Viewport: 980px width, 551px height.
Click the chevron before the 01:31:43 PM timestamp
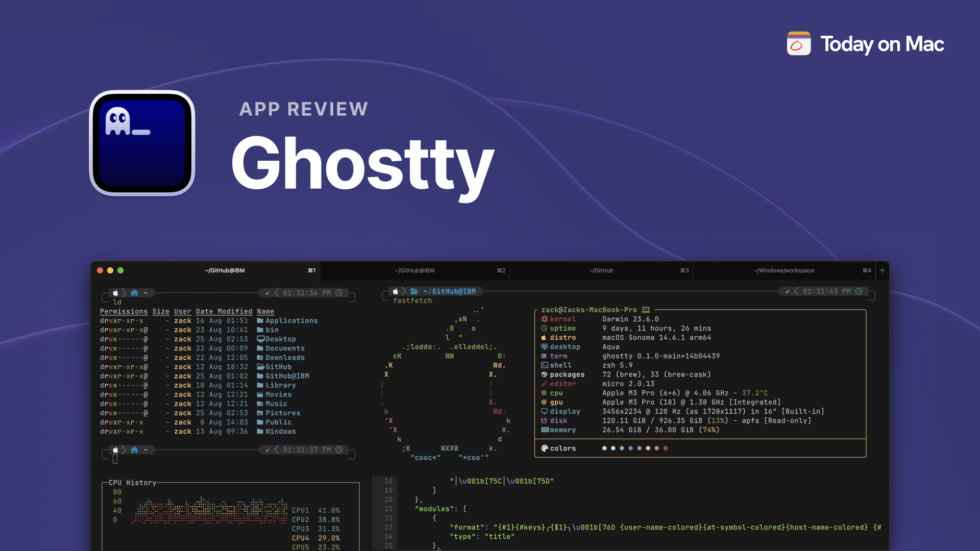point(796,291)
